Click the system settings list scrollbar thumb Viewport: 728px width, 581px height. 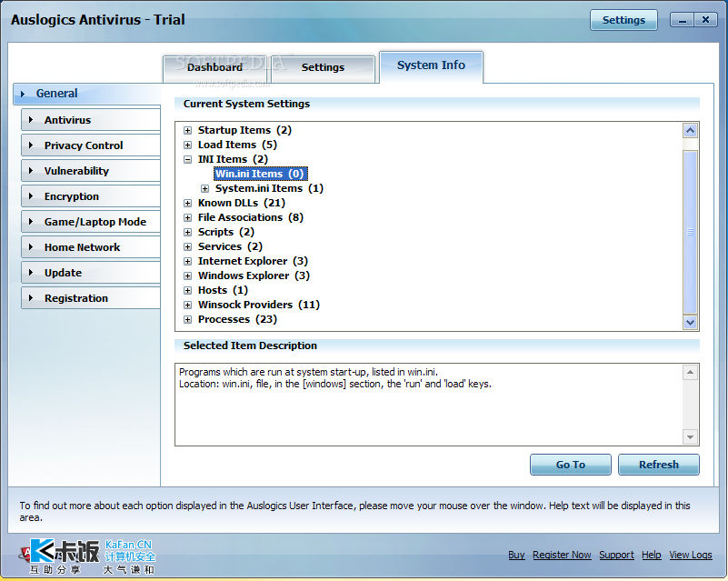pyautogui.click(x=690, y=232)
